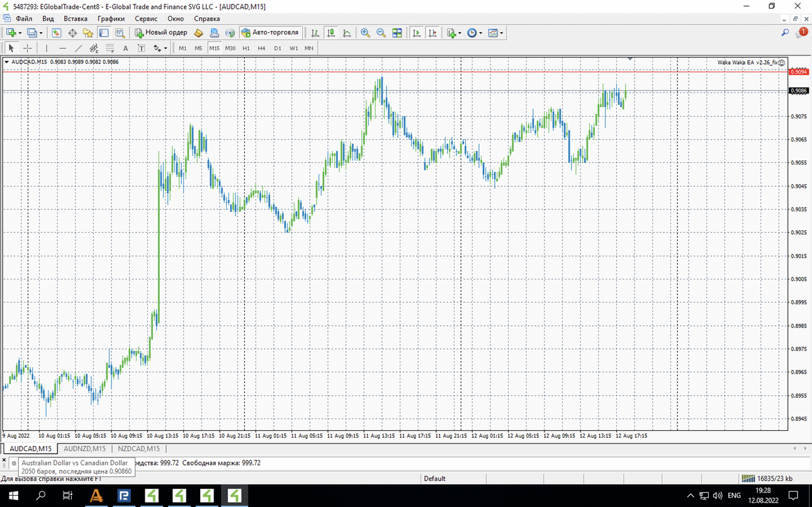Open the Справка menu
This screenshot has height=507, width=812.
(206, 19)
